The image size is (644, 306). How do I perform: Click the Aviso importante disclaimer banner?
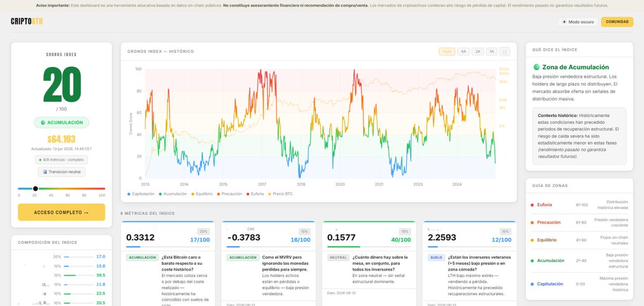coord(322,5)
